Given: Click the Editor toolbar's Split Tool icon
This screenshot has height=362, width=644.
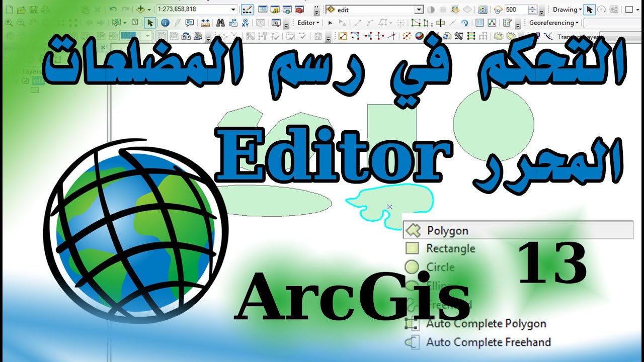Looking at the screenshot, I should pyautogui.click(x=453, y=23).
